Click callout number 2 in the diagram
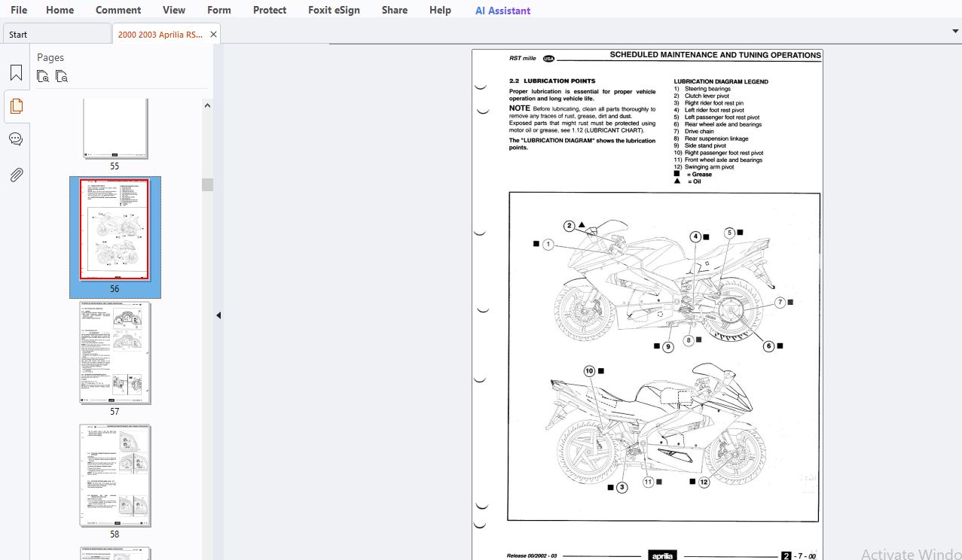 coord(570,226)
